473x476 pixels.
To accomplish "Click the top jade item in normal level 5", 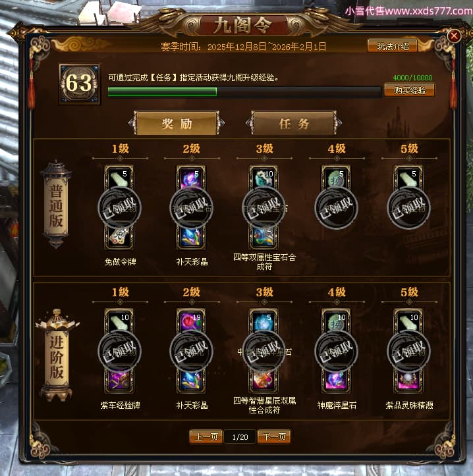I will tap(408, 177).
